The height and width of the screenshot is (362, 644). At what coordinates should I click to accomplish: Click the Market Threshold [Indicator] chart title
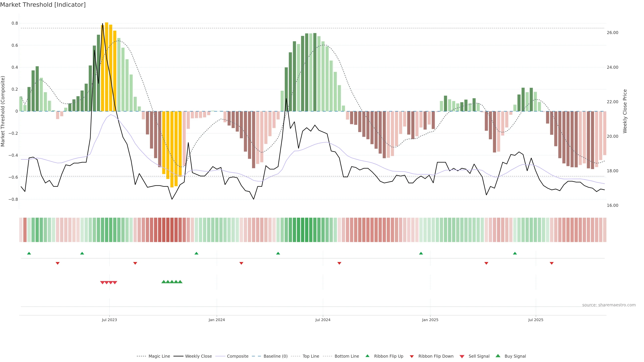click(43, 5)
